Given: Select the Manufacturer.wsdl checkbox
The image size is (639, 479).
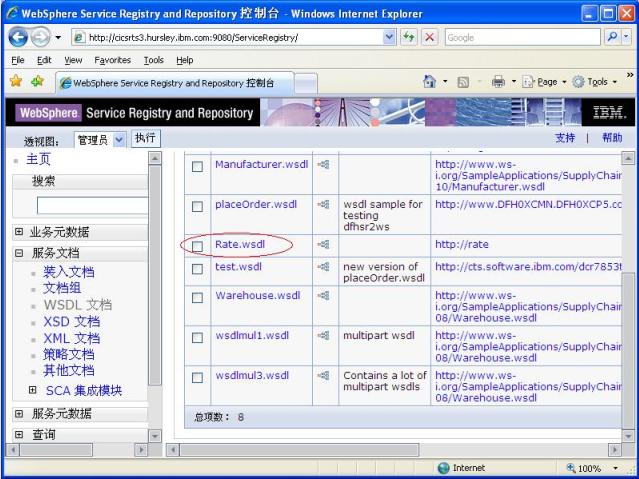Looking at the screenshot, I should (197, 166).
